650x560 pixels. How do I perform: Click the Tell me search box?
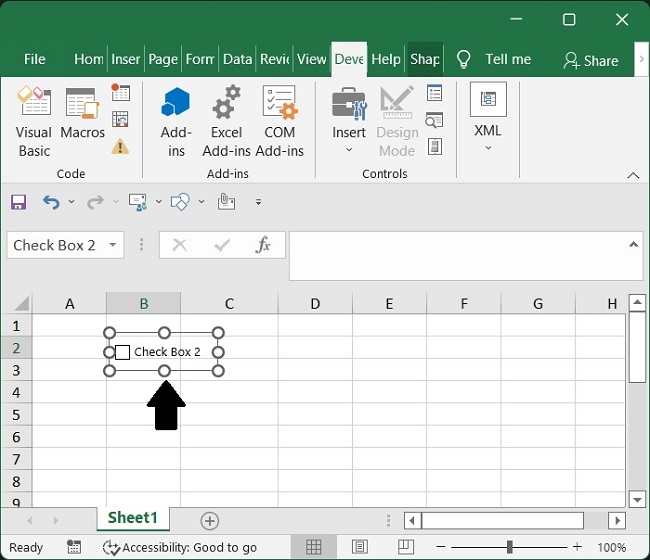click(x=494, y=59)
